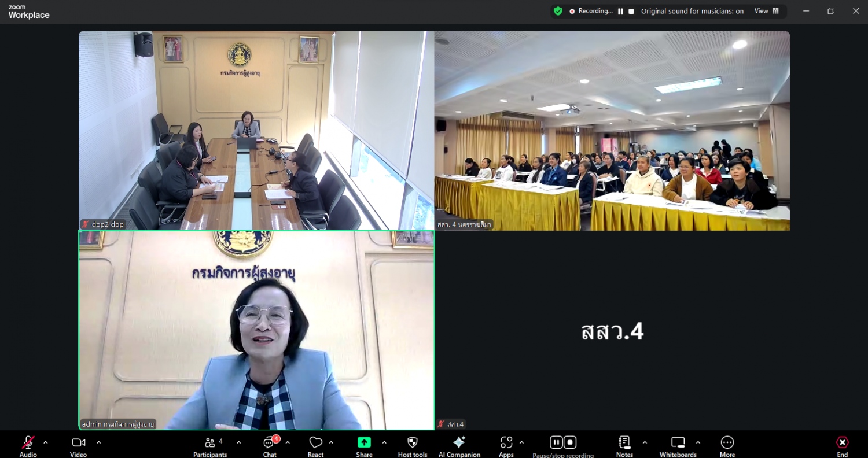Viewport: 868px width, 458px height.
Task: End the meeting
Action: [843, 443]
